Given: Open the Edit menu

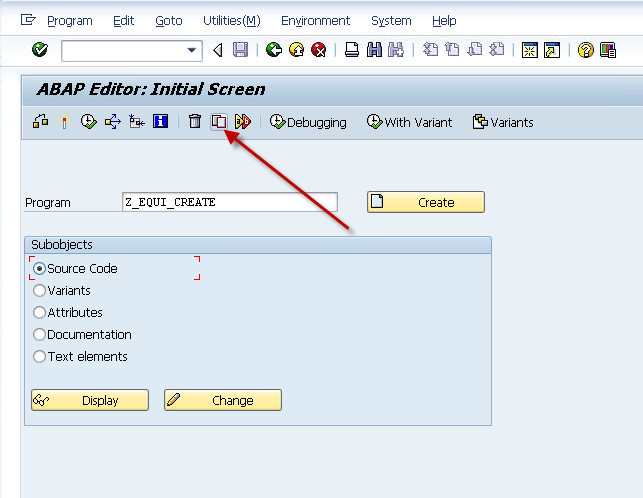Looking at the screenshot, I should [123, 21].
